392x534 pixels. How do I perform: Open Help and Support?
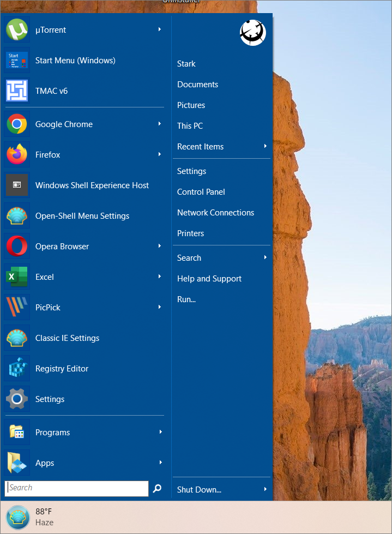click(x=209, y=279)
